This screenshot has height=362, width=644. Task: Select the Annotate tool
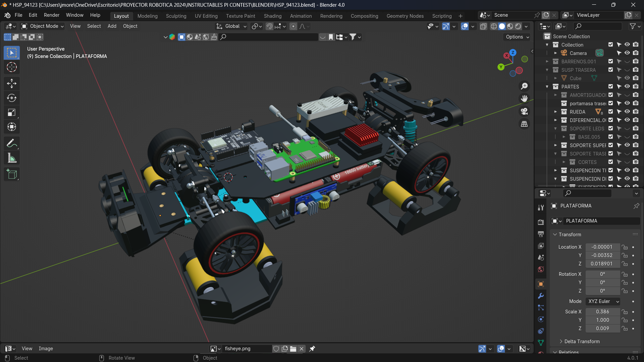12,143
